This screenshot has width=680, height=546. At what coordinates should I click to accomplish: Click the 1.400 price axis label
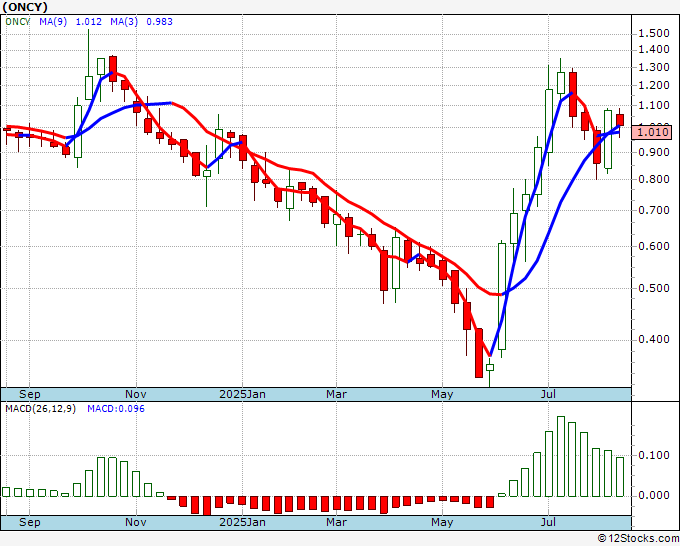[x=654, y=50]
